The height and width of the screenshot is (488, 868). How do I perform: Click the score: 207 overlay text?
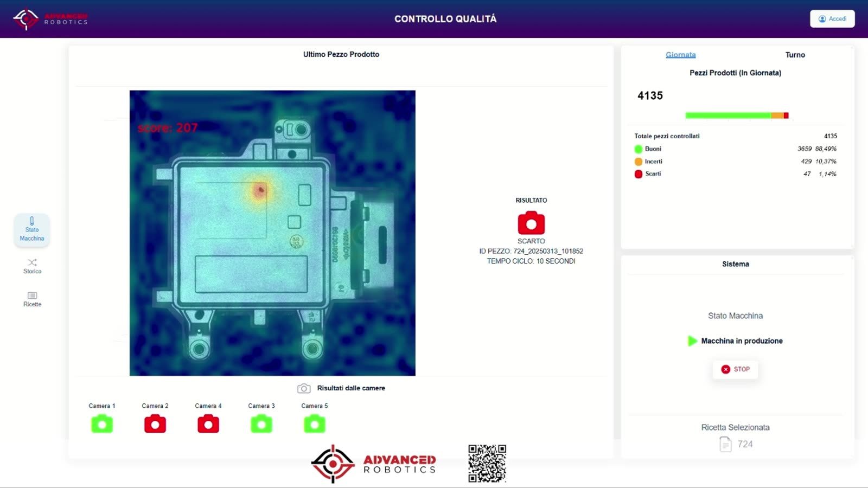[x=168, y=128]
